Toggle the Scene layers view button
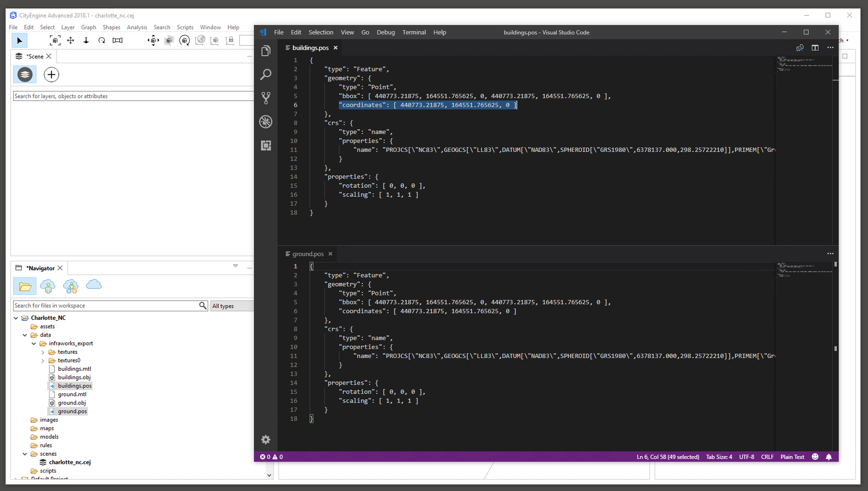The height and width of the screenshot is (491, 868). pos(25,75)
